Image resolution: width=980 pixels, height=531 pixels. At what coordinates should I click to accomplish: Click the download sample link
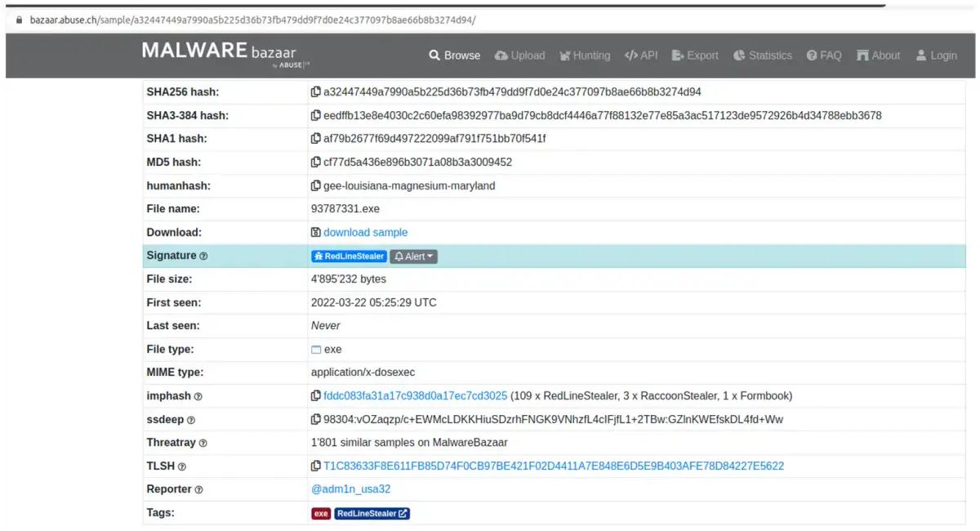[365, 233]
